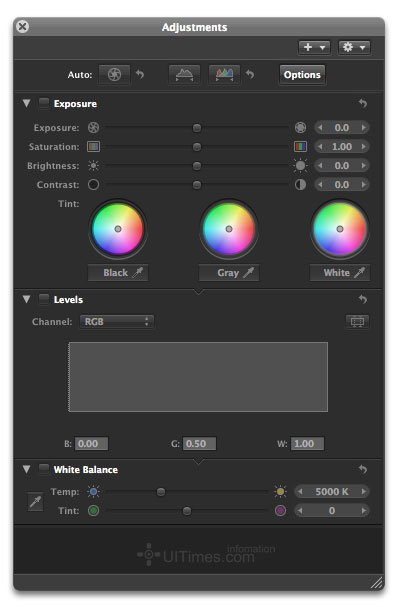Click the White tint eyedropper button
Screen dimensions: 395x607
click(340, 273)
